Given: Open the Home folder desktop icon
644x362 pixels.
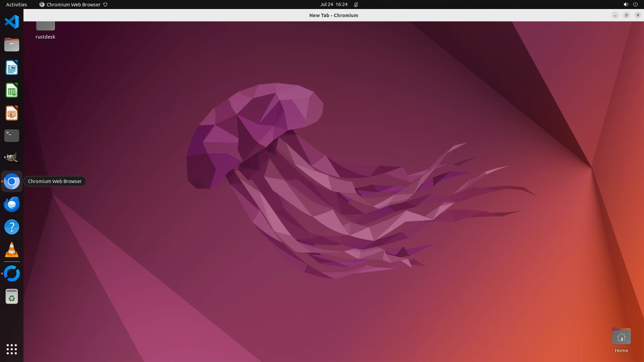Looking at the screenshot, I should coord(621,337).
